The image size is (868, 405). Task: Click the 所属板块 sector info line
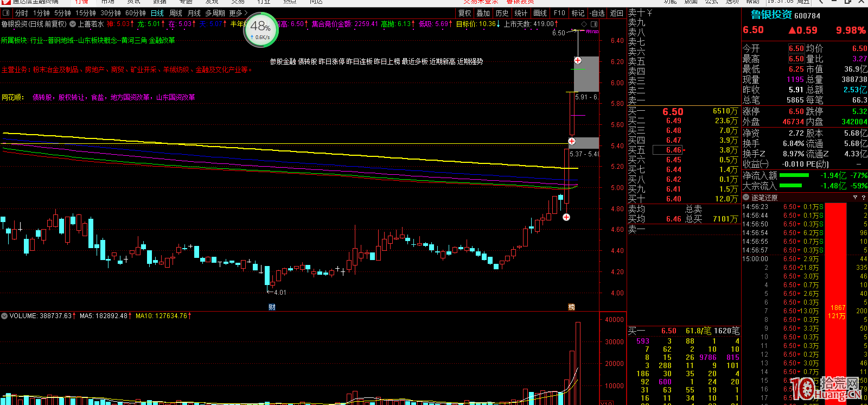[x=88, y=40]
